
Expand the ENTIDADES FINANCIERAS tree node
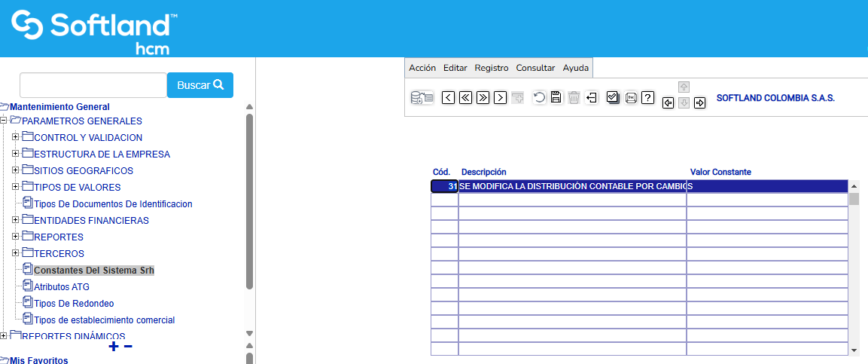click(16, 220)
